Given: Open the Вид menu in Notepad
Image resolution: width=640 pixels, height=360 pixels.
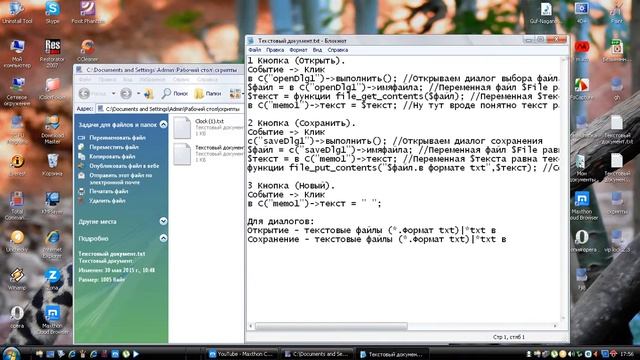Looking at the screenshot, I should (317, 50).
